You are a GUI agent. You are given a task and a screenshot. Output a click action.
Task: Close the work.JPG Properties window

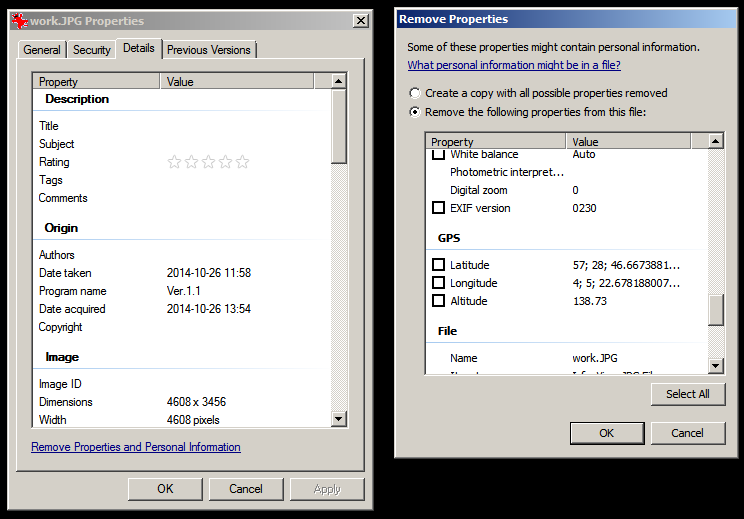(x=361, y=20)
